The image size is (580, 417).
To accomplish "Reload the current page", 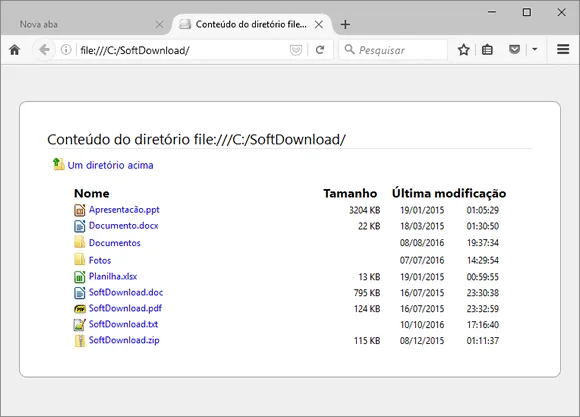I will [320, 50].
